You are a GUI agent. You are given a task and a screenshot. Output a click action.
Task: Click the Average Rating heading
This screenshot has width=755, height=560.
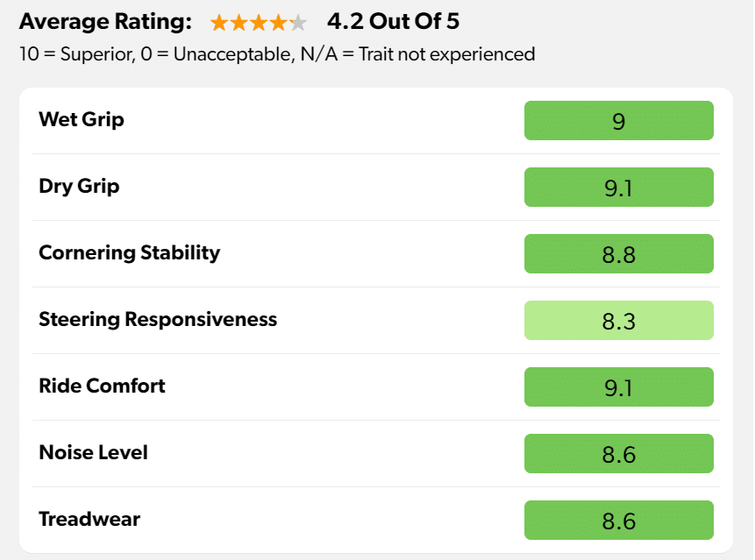[x=105, y=22]
